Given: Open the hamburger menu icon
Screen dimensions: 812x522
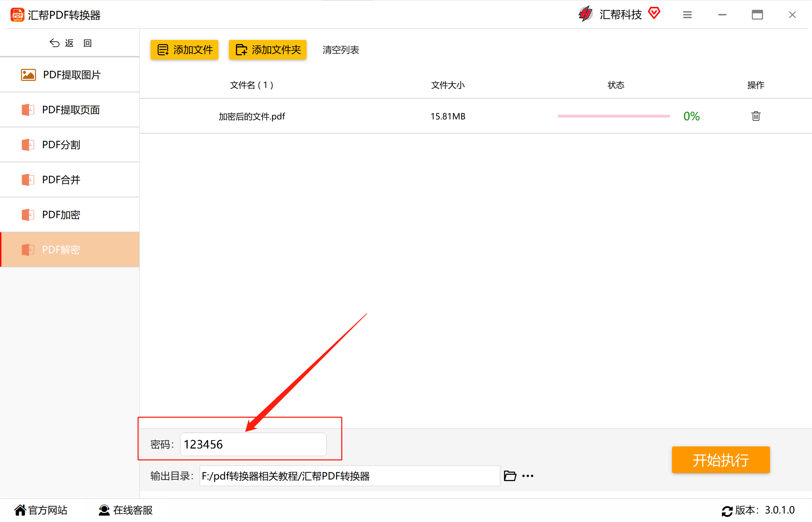Looking at the screenshot, I should click(x=687, y=15).
